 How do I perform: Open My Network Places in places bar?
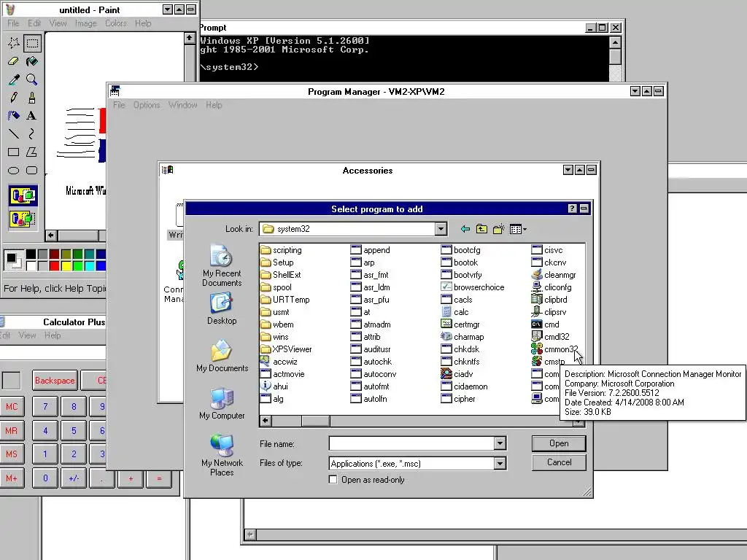[222, 455]
